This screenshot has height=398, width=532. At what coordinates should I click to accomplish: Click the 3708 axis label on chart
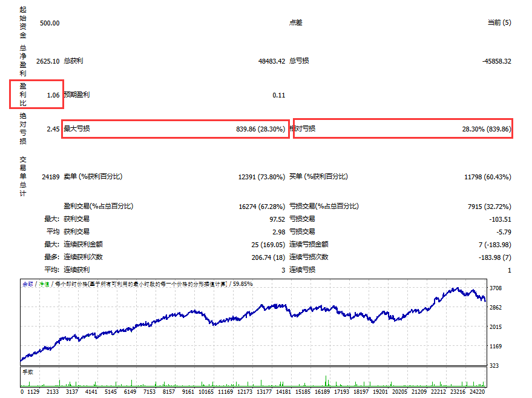point(495,288)
